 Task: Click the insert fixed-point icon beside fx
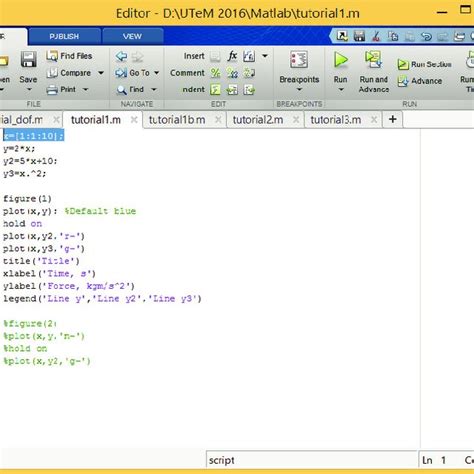click(249, 56)
